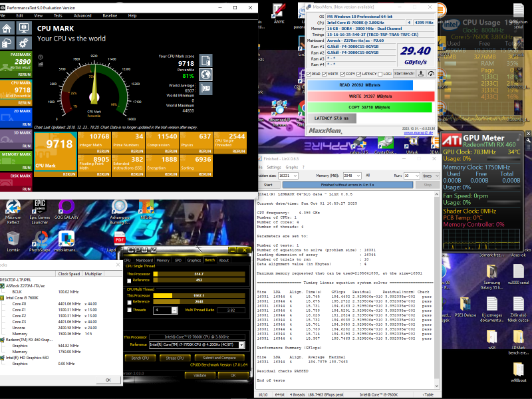Click the hardware card comparison icon

205,88
